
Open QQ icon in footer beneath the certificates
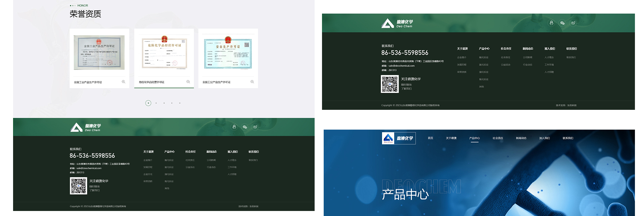click(x=234, y=127)
